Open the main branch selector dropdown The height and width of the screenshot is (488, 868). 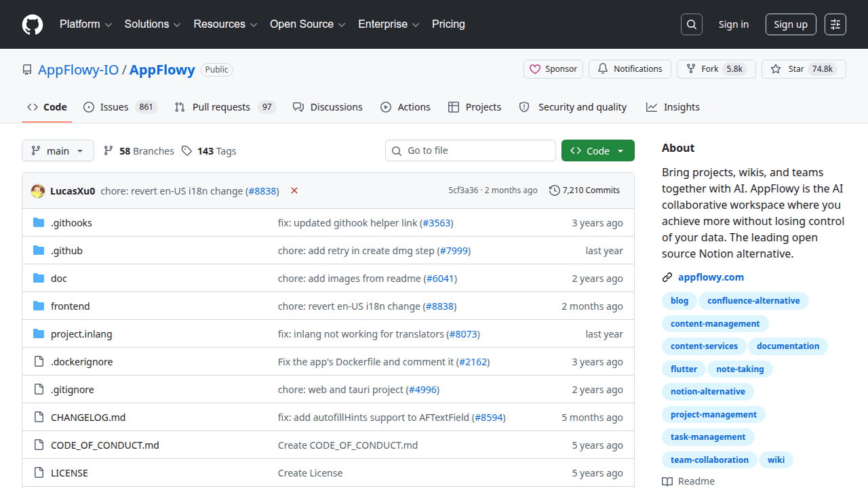[x=58, y=150]
